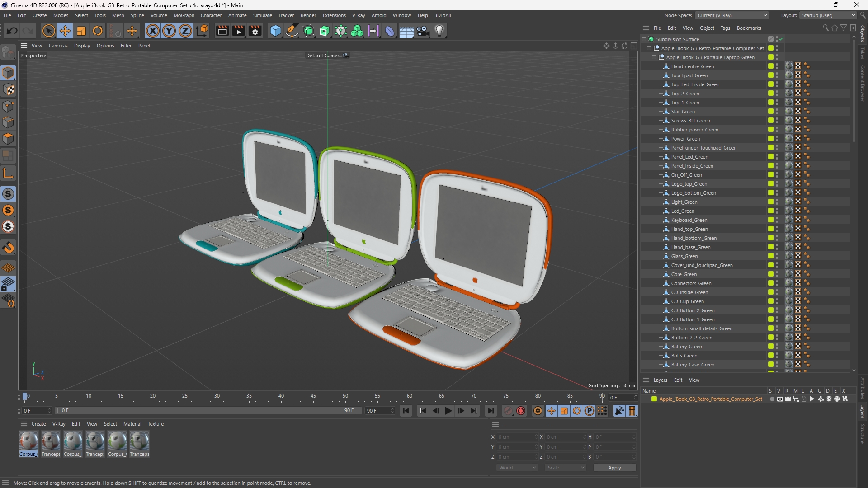This screenshot has height=488, width=868.
Task: Open the Extensions menu
Action: 334,15
